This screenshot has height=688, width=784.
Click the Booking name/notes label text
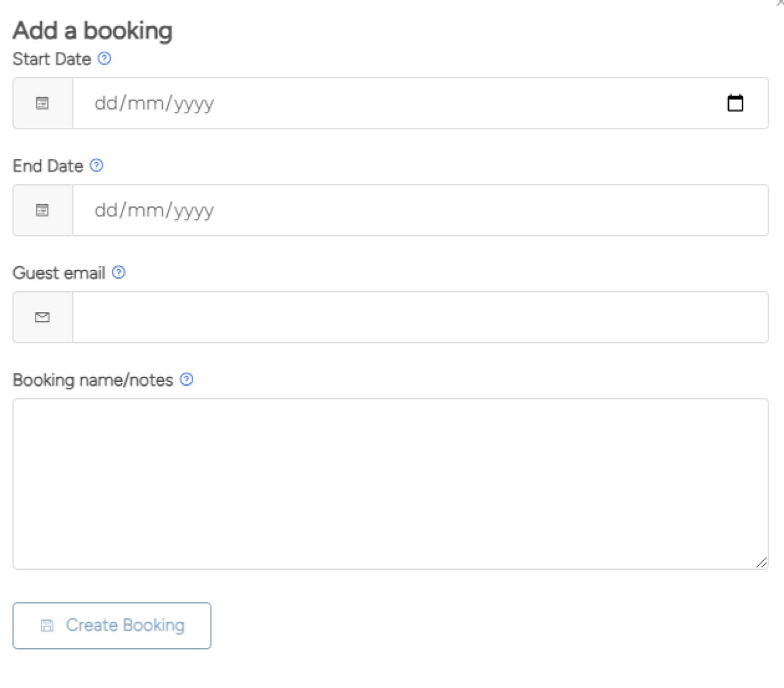(x=92, y=380)
